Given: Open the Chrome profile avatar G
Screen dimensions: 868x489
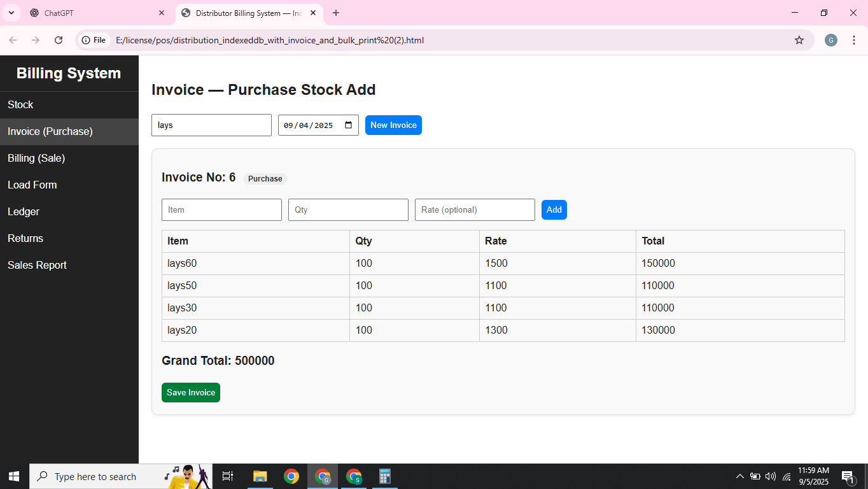Looking at the screenshot, I should point(830,39).
